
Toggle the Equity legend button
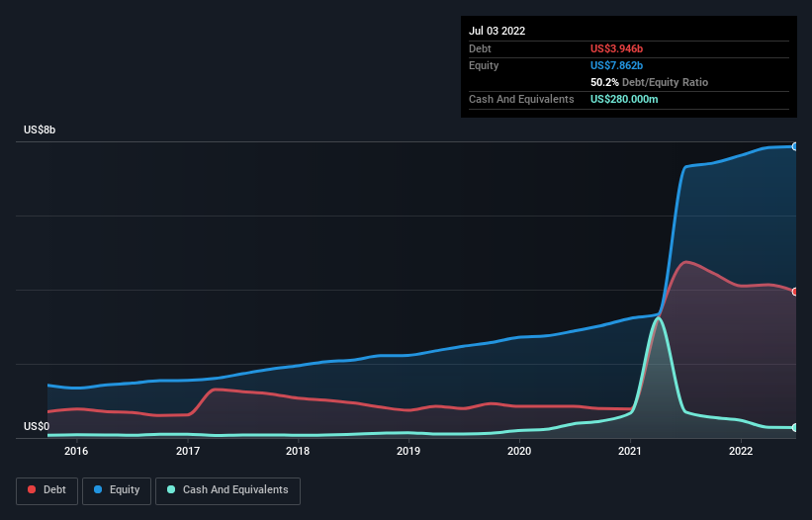(x=117, y=490)
